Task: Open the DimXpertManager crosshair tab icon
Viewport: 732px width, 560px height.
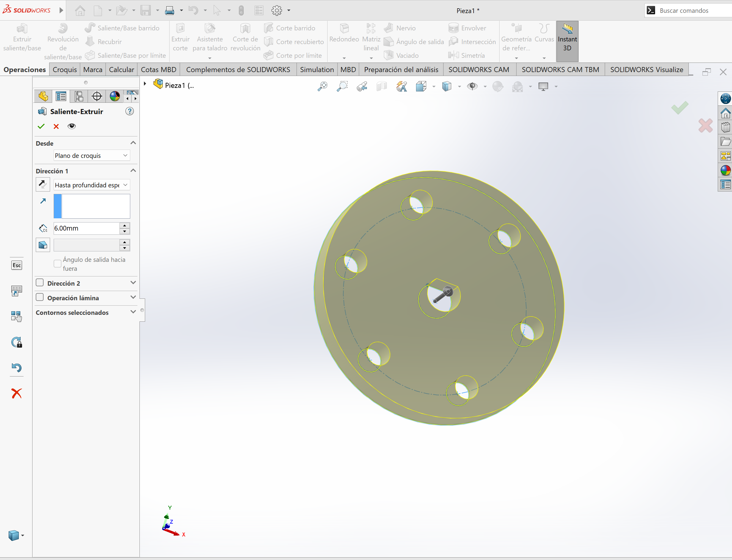Action: 97,96
